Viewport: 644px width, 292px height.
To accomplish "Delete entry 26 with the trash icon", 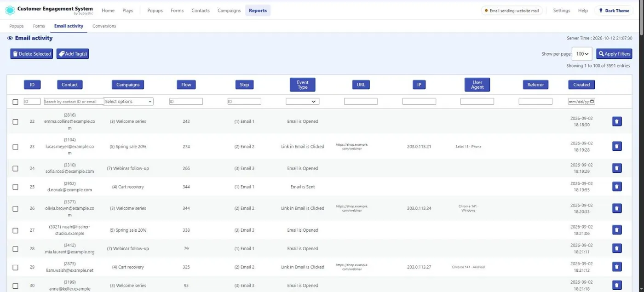I will [x=617, y=208].
